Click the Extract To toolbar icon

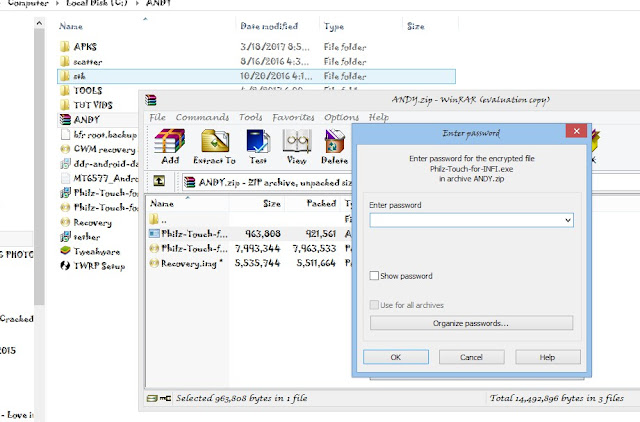[214, 146]
